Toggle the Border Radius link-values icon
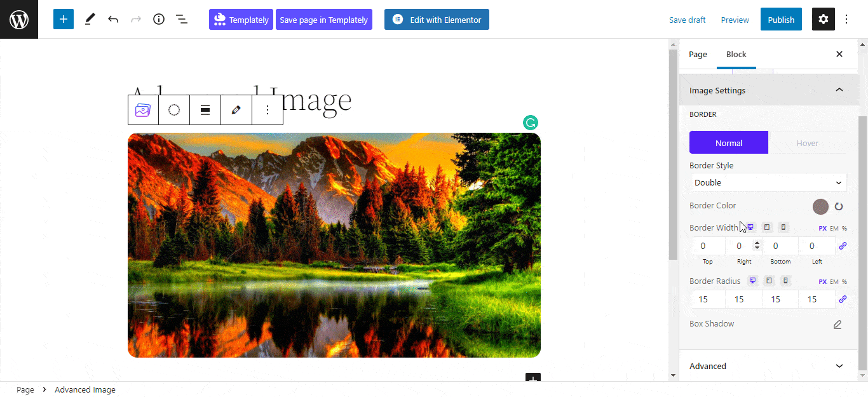 (843, 299)
